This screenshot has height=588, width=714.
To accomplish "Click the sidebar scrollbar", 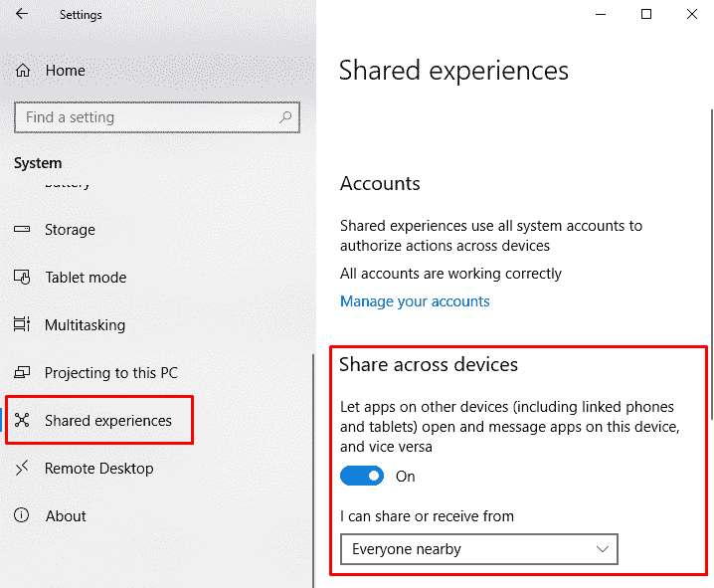I will point(313,471).
